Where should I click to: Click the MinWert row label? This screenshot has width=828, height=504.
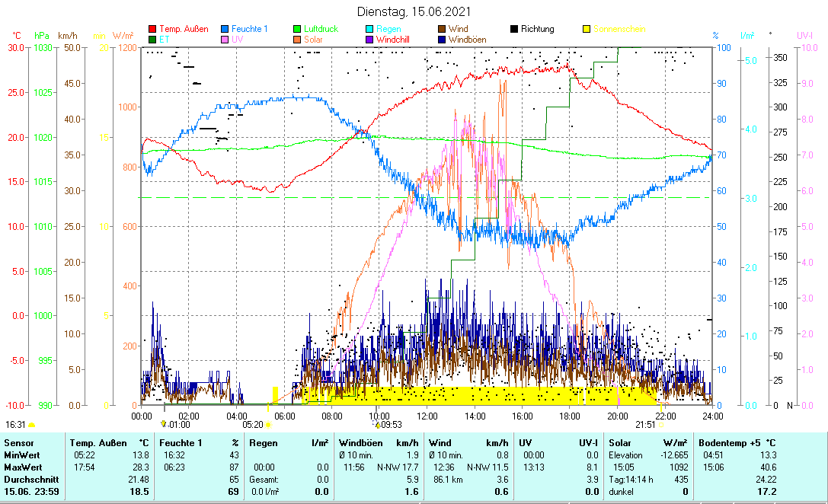[21, 455]
